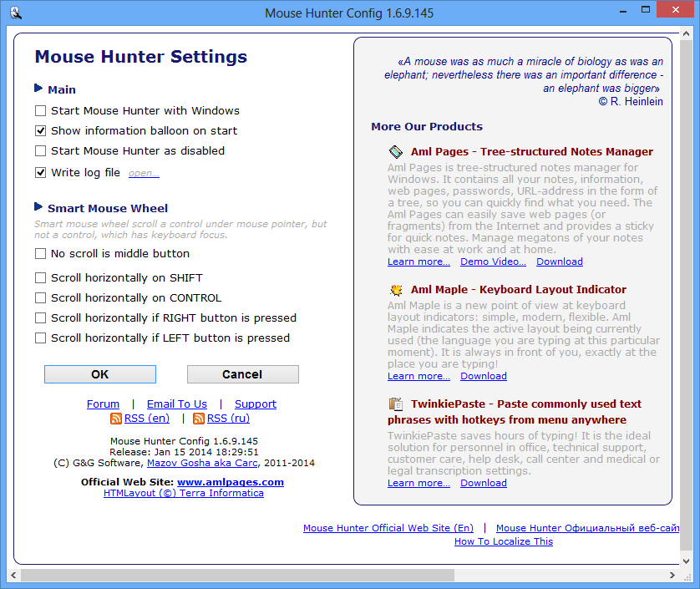
Task: Enable Scroll horizontally on SHIFT
Action: pos(41,277)
